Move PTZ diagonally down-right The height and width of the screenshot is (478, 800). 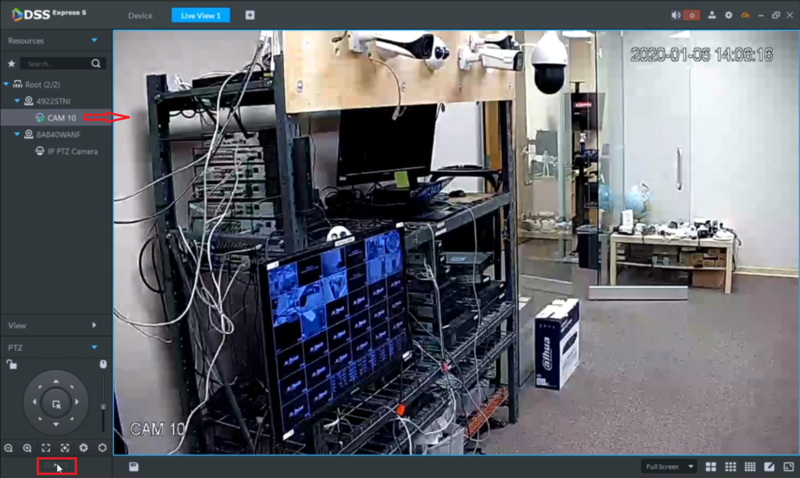click(72, 418)
